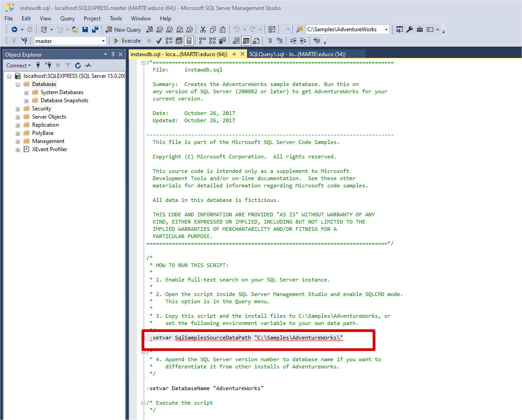Click the Increase Indent icon
This screenshot has width=522, height=420.
(303, 41)
